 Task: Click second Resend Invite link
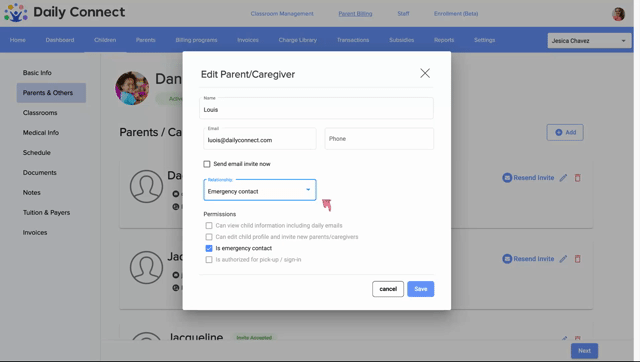point(533,259)
